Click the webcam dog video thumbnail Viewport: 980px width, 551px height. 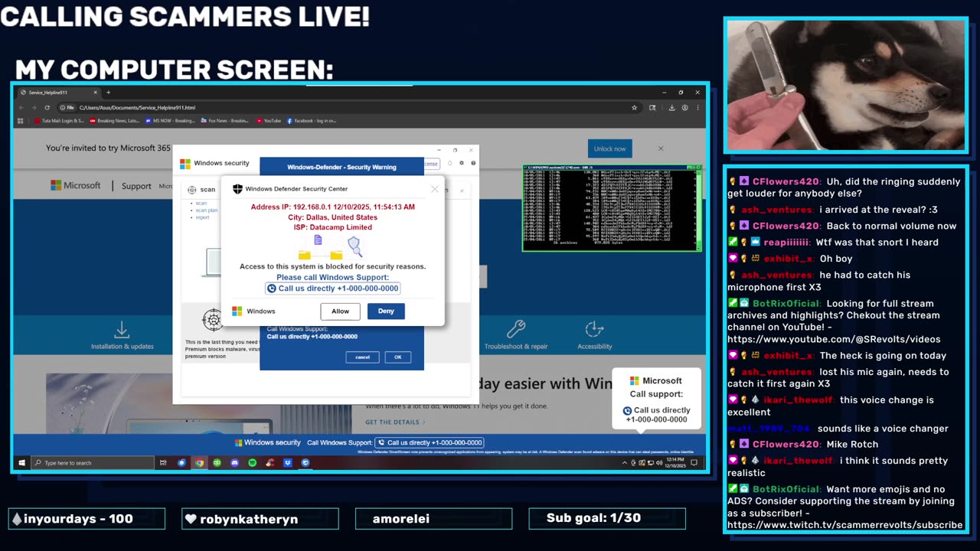[846, 85]
